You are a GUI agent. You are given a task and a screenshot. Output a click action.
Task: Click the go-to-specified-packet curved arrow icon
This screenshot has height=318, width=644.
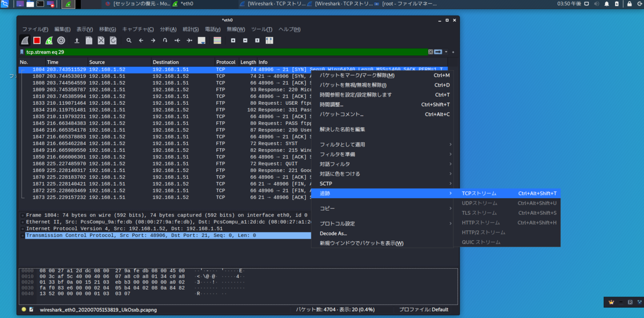pos(165,40)
